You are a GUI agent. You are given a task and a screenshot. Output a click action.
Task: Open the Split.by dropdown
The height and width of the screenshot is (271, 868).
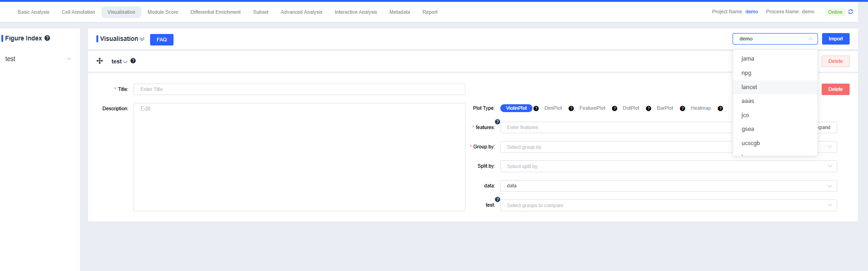[668, 166]
